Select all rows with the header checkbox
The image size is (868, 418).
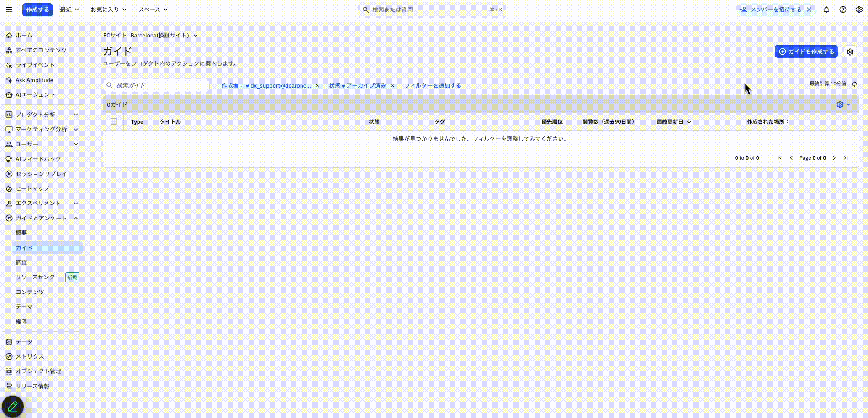click(x=114, y=121)
